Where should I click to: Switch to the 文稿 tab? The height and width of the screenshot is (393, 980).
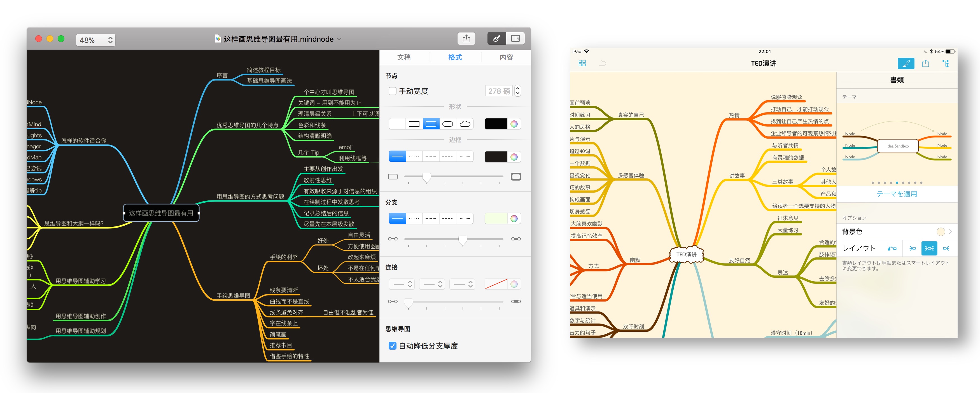(404, 57)
